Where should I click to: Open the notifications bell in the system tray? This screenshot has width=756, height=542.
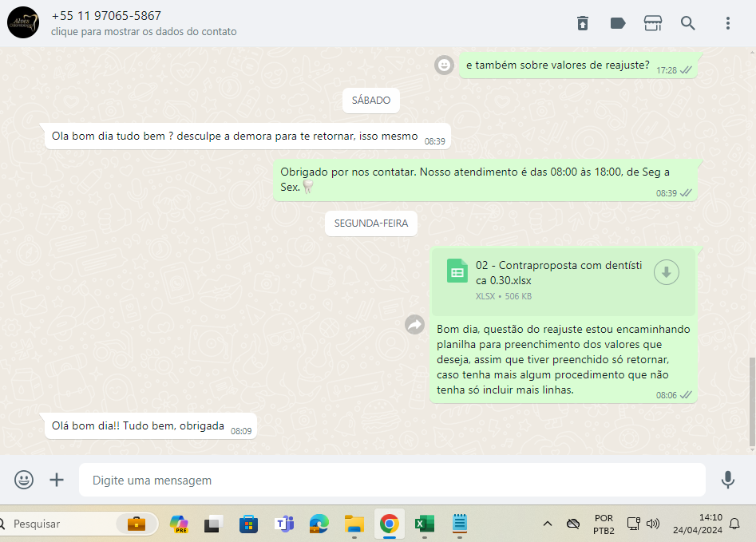(x=734, y=524)
